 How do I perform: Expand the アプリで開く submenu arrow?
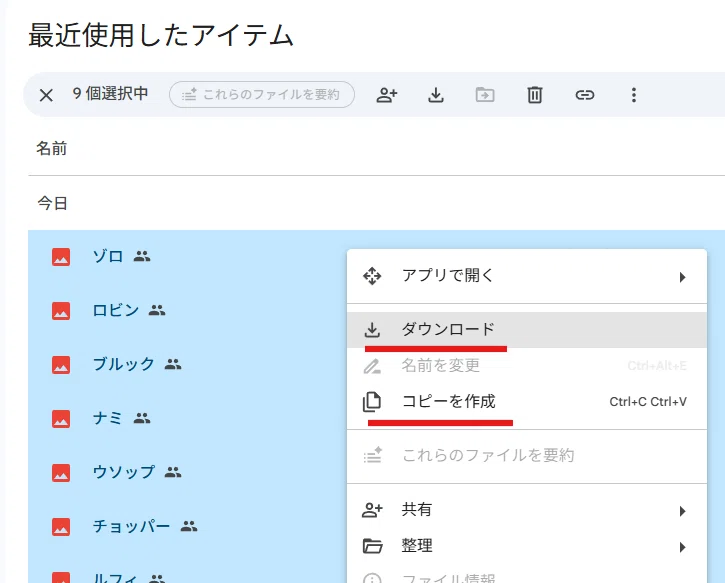point(682,277)
